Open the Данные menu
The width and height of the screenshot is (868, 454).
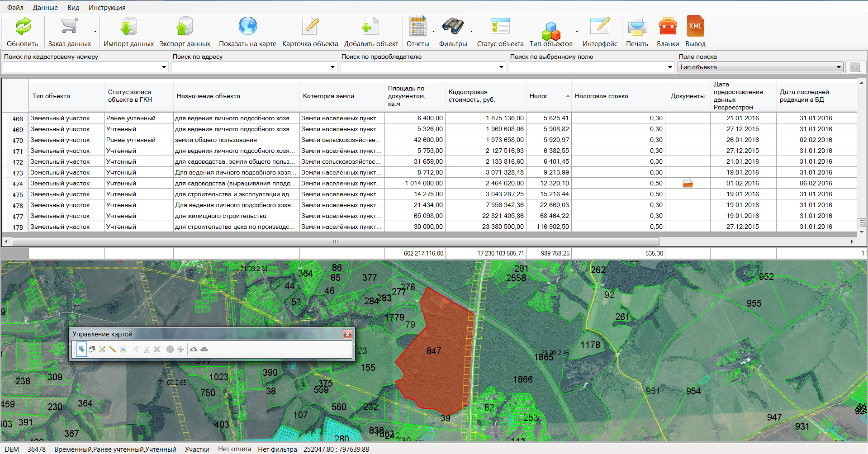click(45, 8)
